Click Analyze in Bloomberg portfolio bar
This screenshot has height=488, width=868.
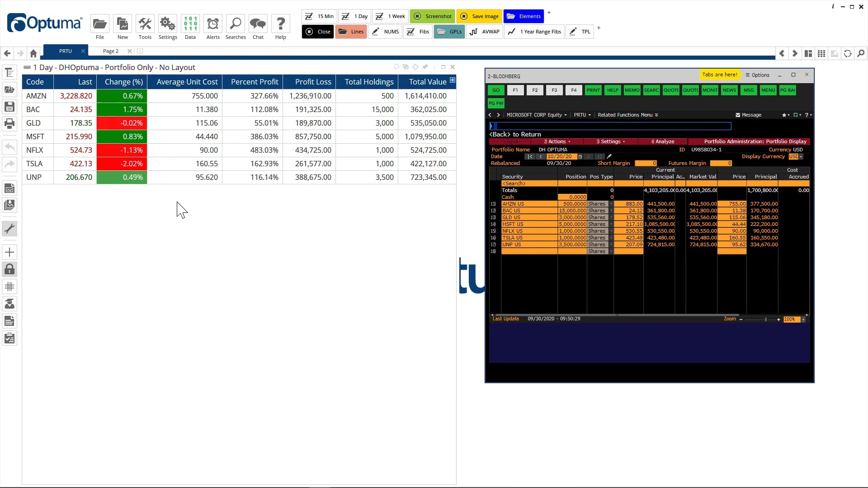point(662,141)
